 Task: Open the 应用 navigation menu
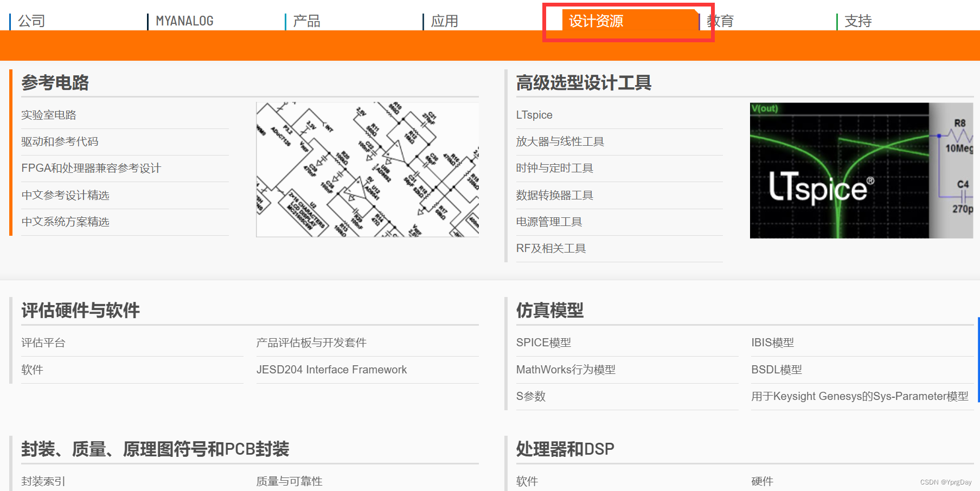[x=444, y=22]
